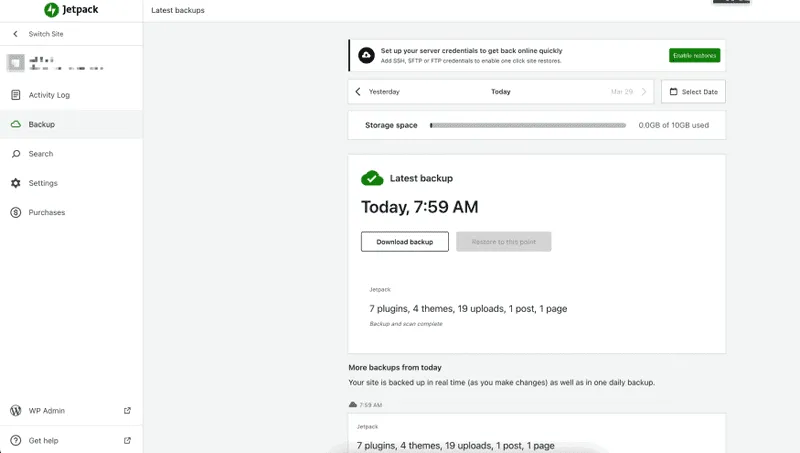The height and width of the screenshot is (453, 800).
Task: Click the Today, 7:59 AM heading
Action: coord(419,207)
